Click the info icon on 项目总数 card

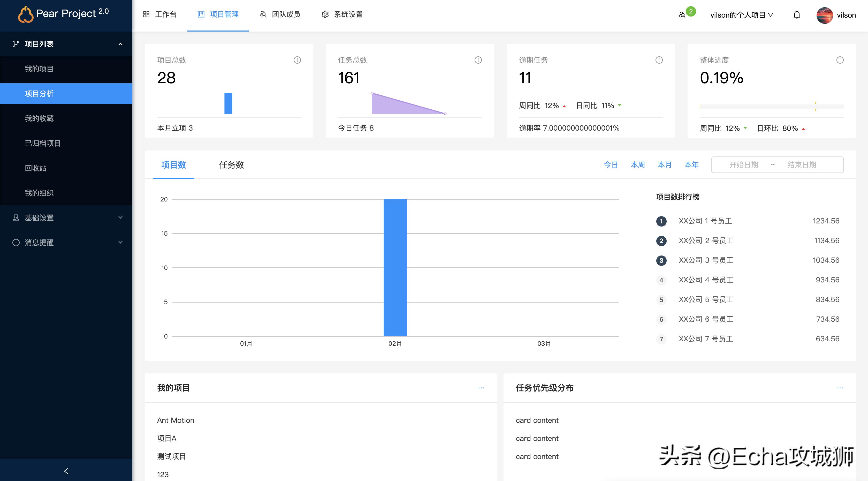click(297, 60)
